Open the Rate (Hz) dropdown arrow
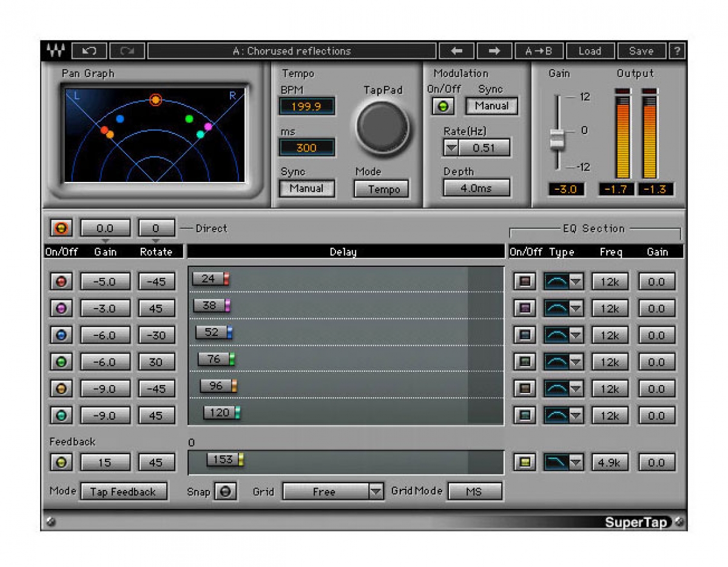728x567 pixels. 450,147
